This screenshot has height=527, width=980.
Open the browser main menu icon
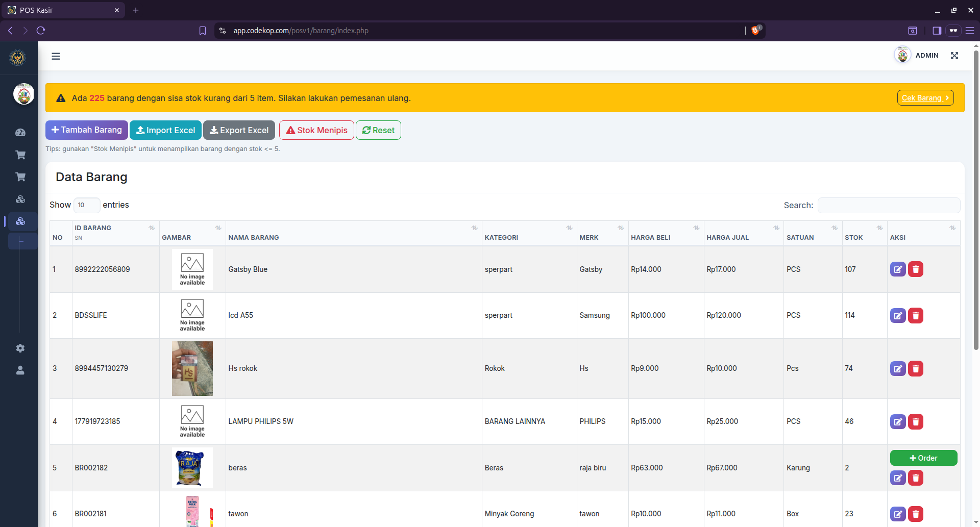970,31
